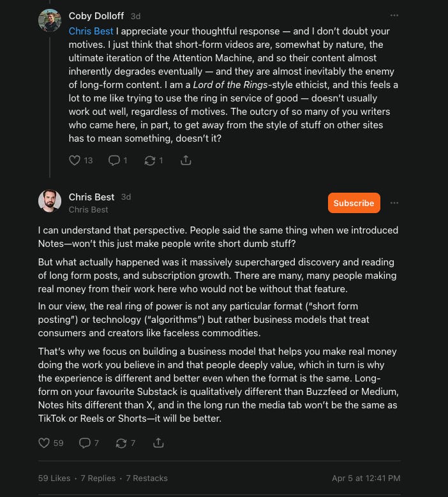View the 7 Restacks list
The height and width of the screenshot is (497, 448).
coord(147,478)
